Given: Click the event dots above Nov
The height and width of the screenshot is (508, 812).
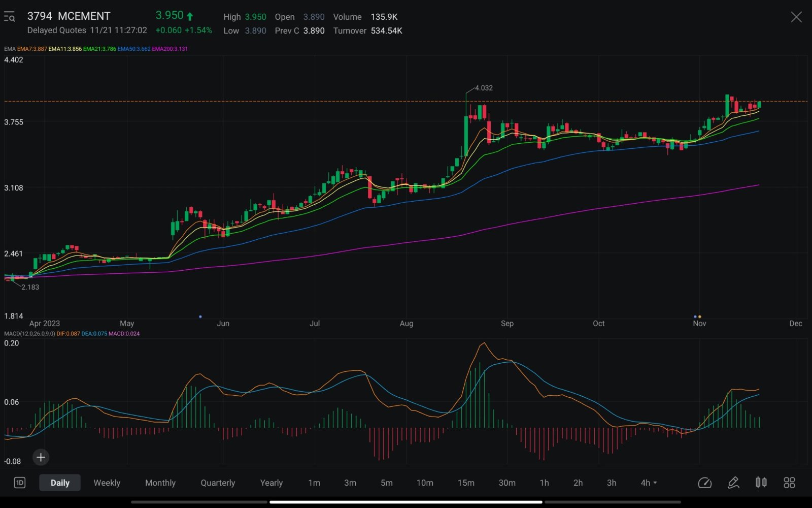Looking at the screenshot, I should pos(697,316).
